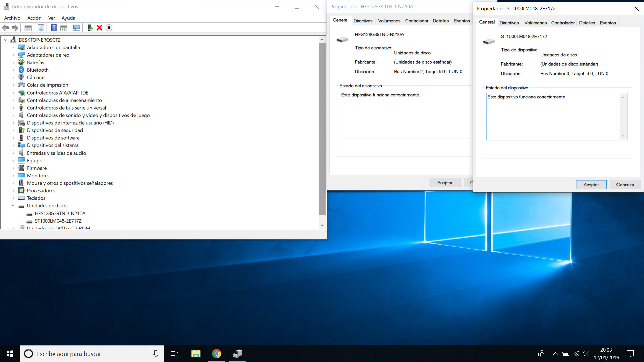Click the device tree scroll down arrow

point(322,225)
